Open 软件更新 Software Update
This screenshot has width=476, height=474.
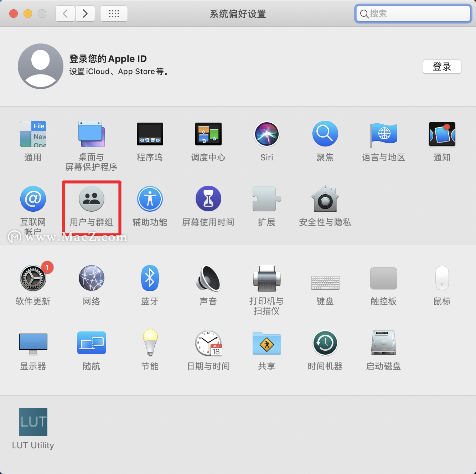point(33,278)
